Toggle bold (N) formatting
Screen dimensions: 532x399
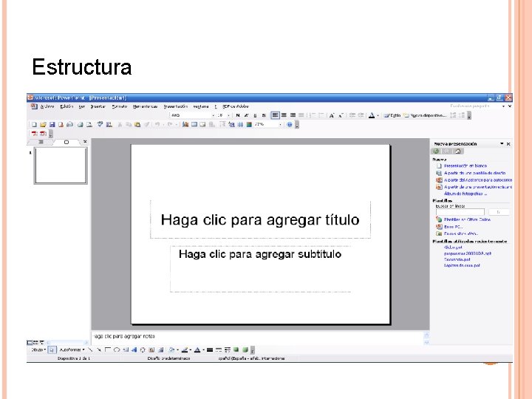click(238, 115)
